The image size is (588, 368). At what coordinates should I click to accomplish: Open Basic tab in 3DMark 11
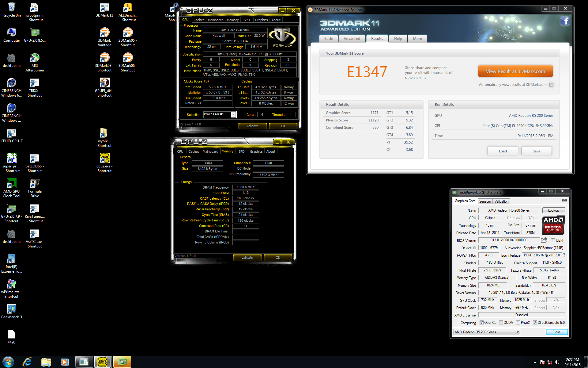328,39
